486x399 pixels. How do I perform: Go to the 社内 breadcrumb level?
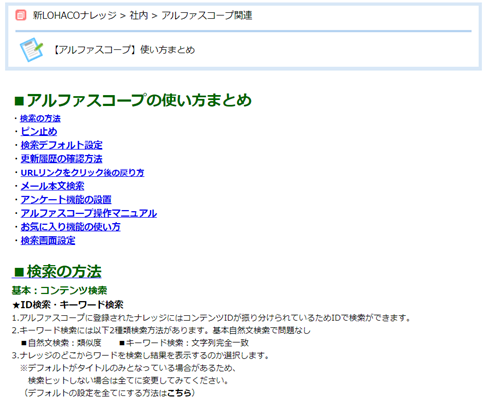pos(139,15)
